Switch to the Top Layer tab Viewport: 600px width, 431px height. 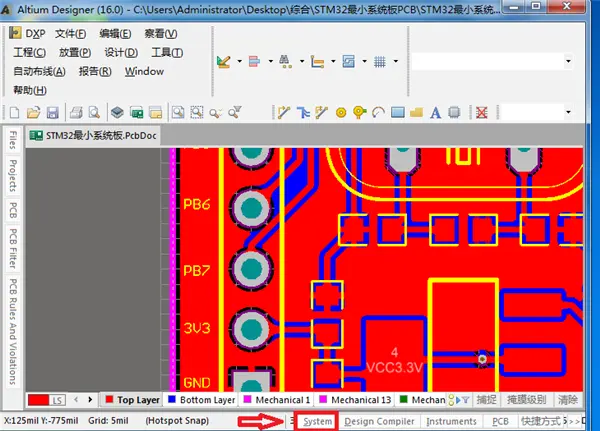tap(132, 400)
